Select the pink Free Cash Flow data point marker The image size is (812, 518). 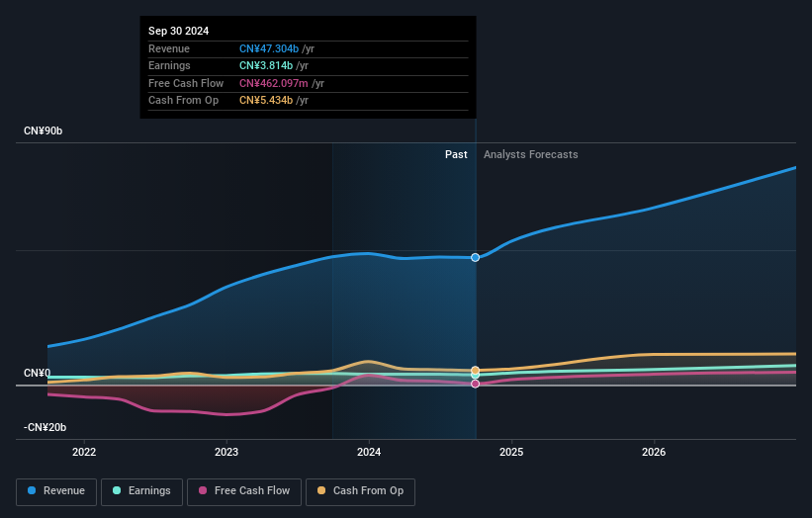(x=475, y=384)
